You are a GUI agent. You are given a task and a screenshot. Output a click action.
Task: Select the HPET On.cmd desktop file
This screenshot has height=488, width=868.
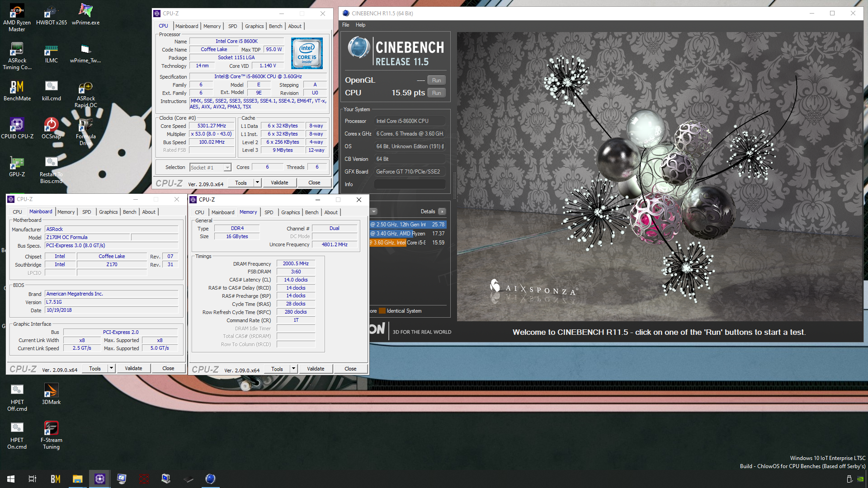(x=17, y=435)
